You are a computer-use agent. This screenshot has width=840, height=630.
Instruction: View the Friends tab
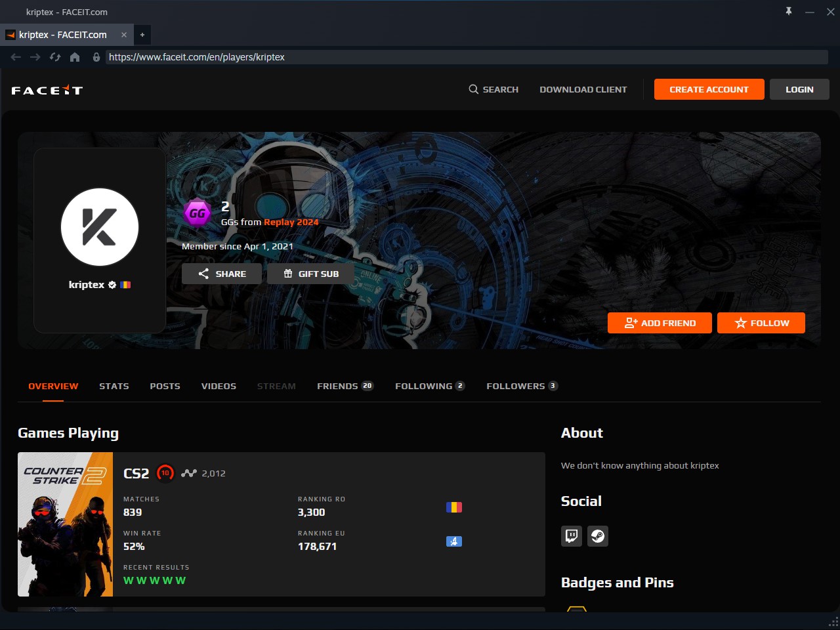pos(345,386)
